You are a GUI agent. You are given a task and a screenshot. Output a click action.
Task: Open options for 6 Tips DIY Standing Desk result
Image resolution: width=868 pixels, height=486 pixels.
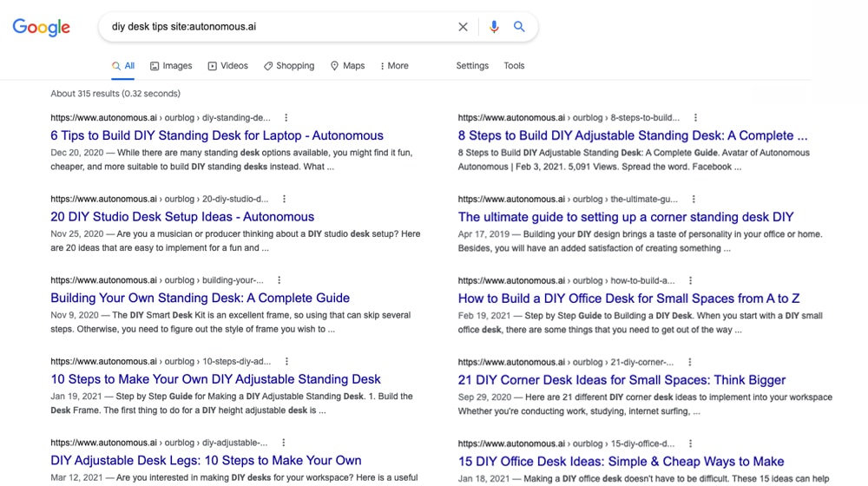coord(286,117)
